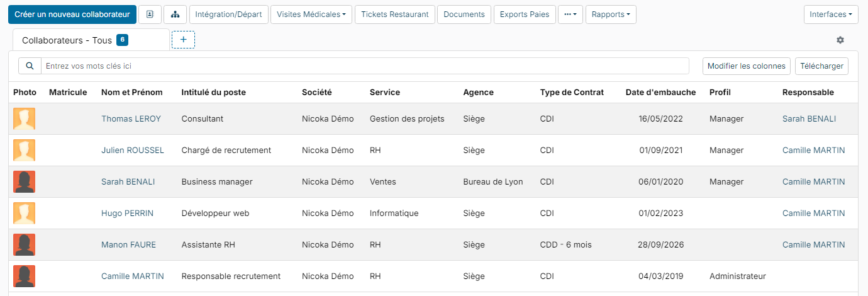Open Manon FAURE's profile link
The width and height of the screenshot is (868, 296).
coord(128,244)
